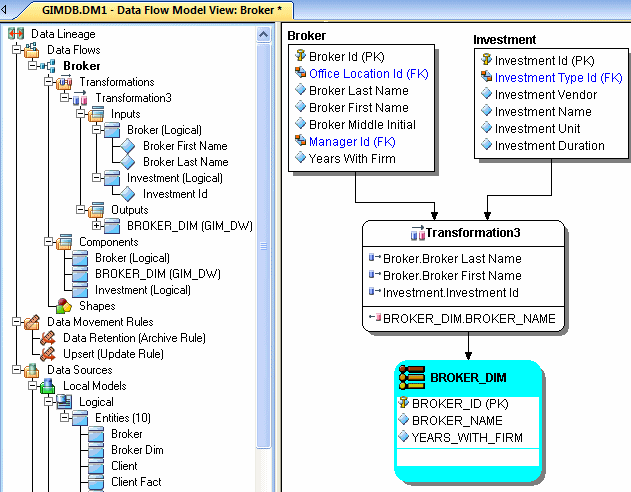Viewport: 631px width, 492px height.
Task: Click the Data Lineage root icon
Action: tap(16, 33)
